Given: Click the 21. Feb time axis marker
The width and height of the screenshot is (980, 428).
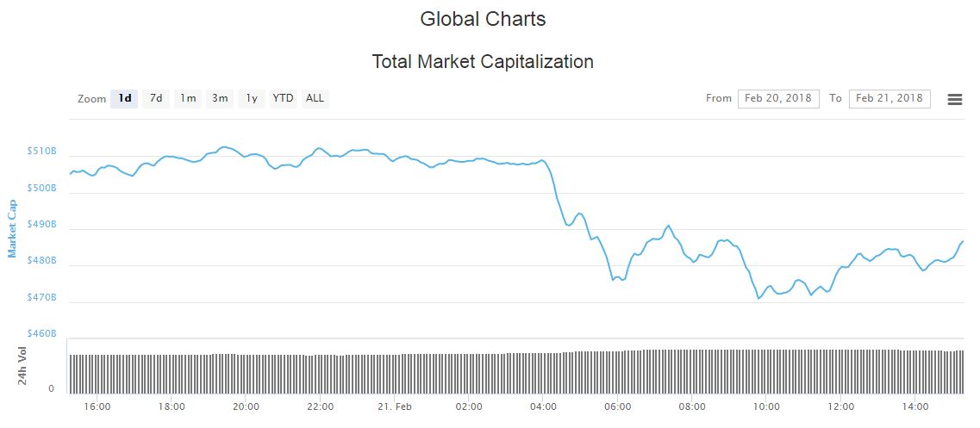Looking at the screenshot, I should (395, 406).
